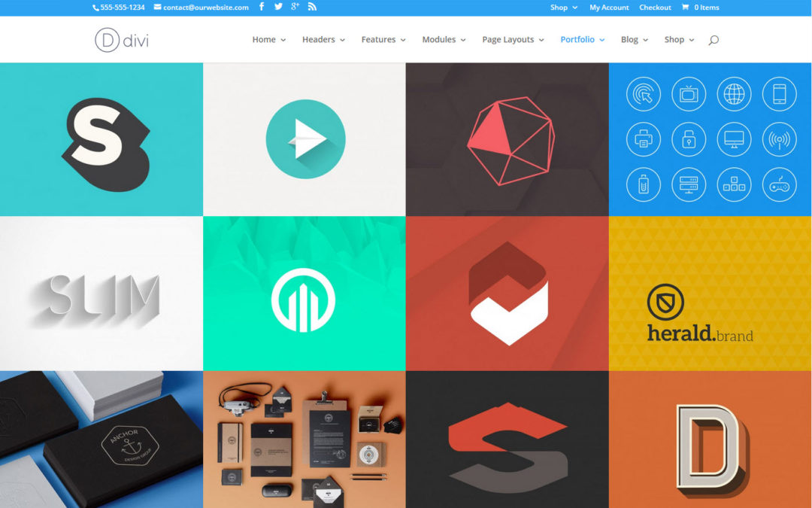Click the Divi logo
The image size is (812, 508).
pos(122,40)
